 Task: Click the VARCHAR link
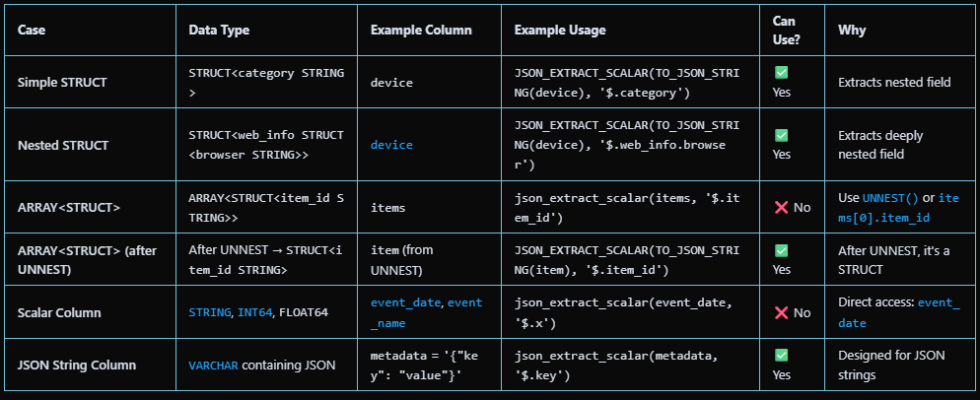click(x=213, y=365)
